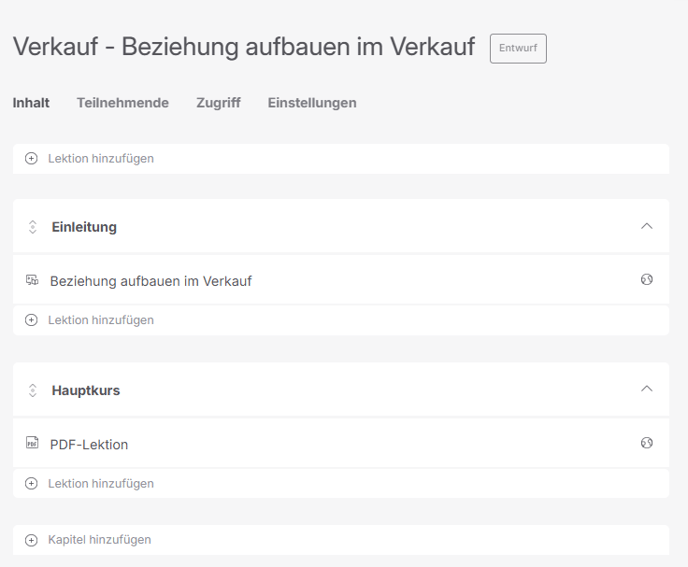Click the Einleitung chapter title

tap(84, 227)
